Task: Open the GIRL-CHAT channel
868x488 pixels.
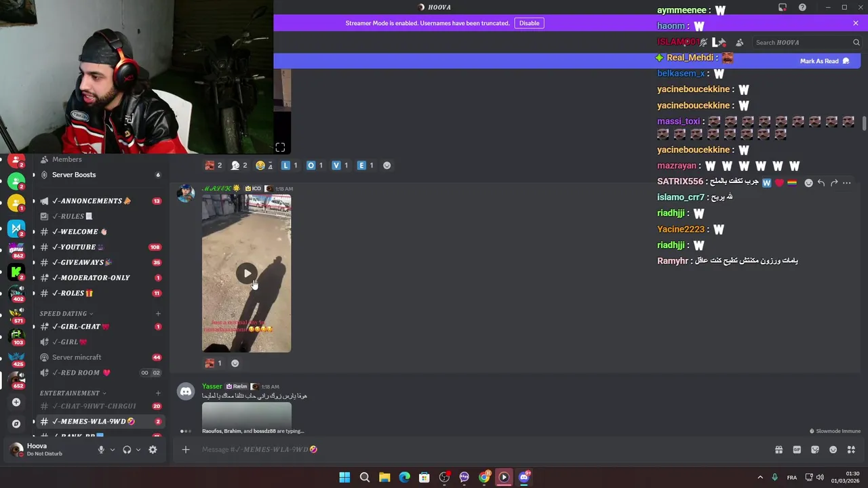Action: (x=98, y=327)
